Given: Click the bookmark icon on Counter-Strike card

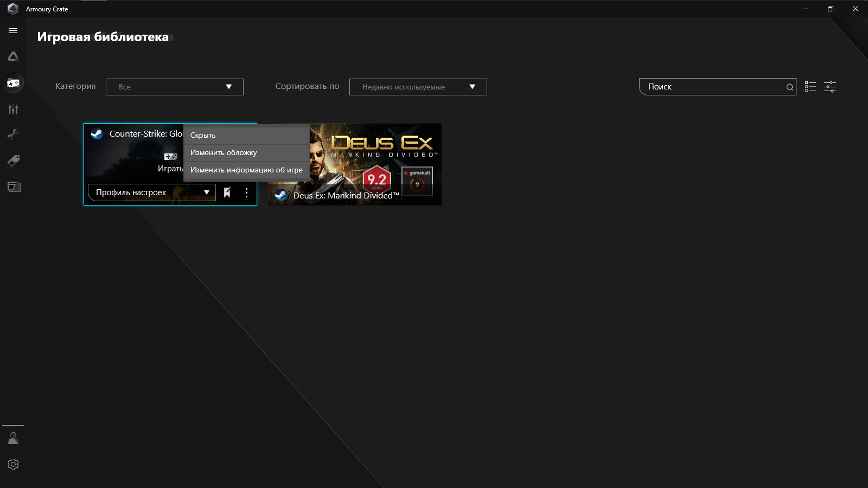Looking at the screenshot, I should (227, 192).
